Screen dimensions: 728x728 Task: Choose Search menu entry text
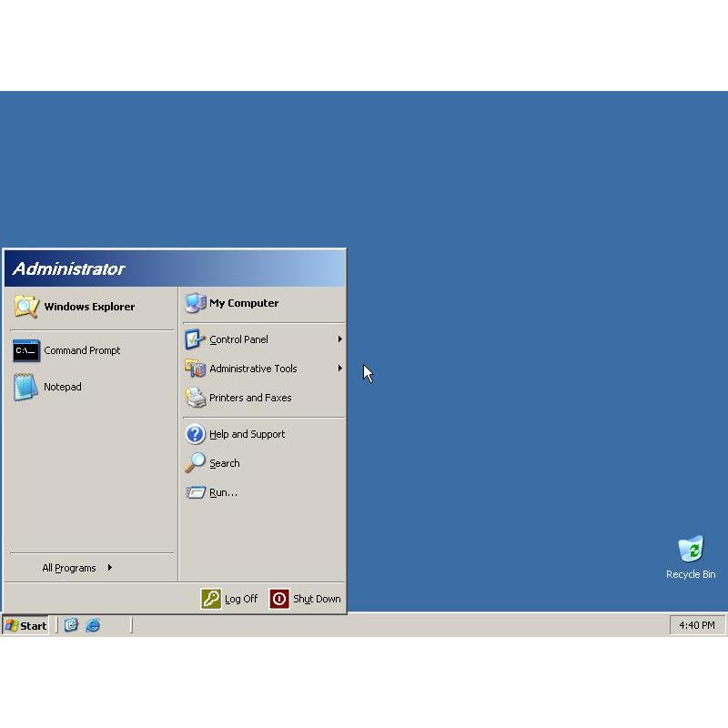(224, 463)
